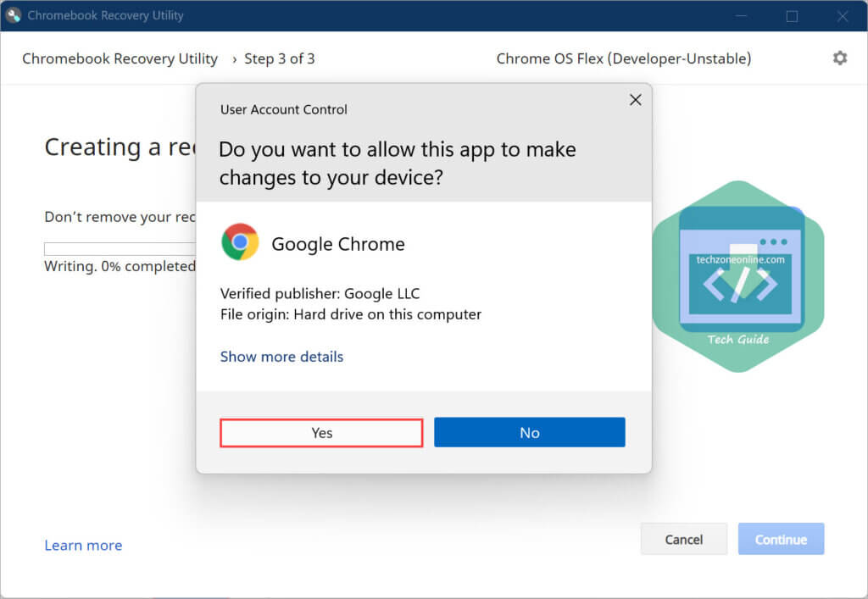Click the writing progress bar at 0%
Viewport: 868px width, 599px height.
(119, 248)
